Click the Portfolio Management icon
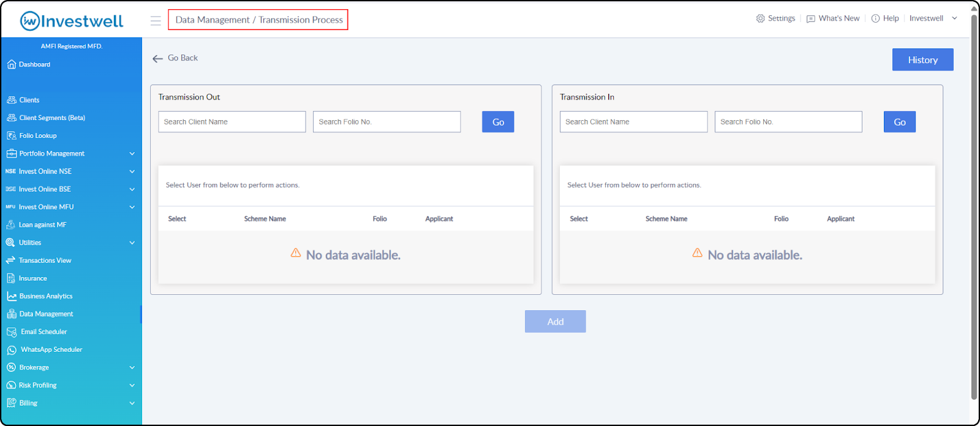 [x=12, y=153]
